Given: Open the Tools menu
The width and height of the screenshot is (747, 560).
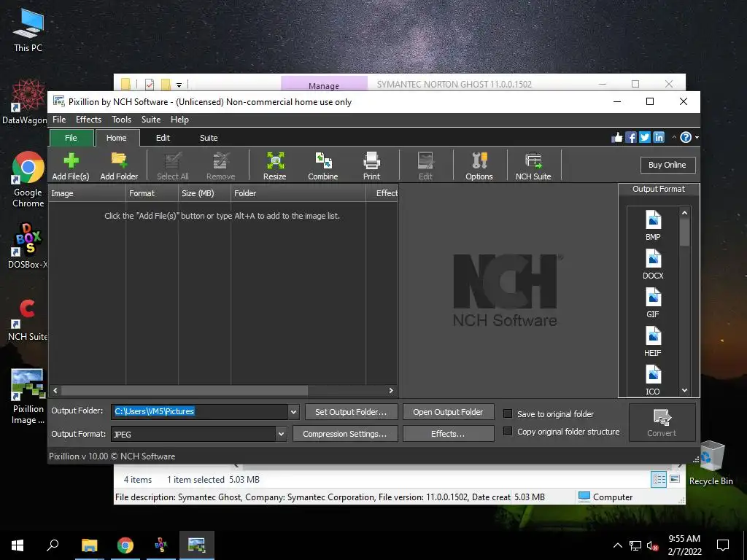Looking at the screenshot, I should pos(122,120).
